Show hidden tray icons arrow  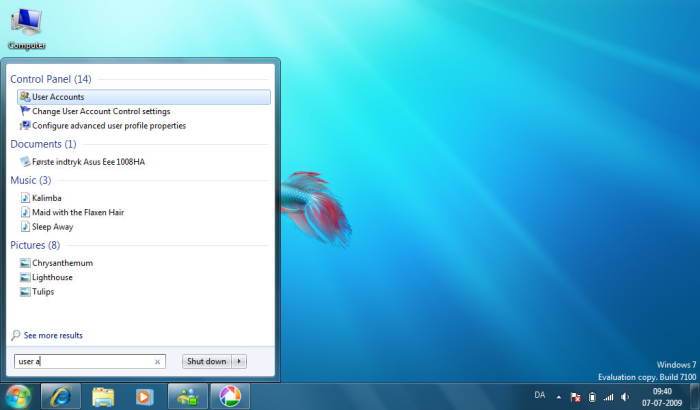[x=558, y=397]
